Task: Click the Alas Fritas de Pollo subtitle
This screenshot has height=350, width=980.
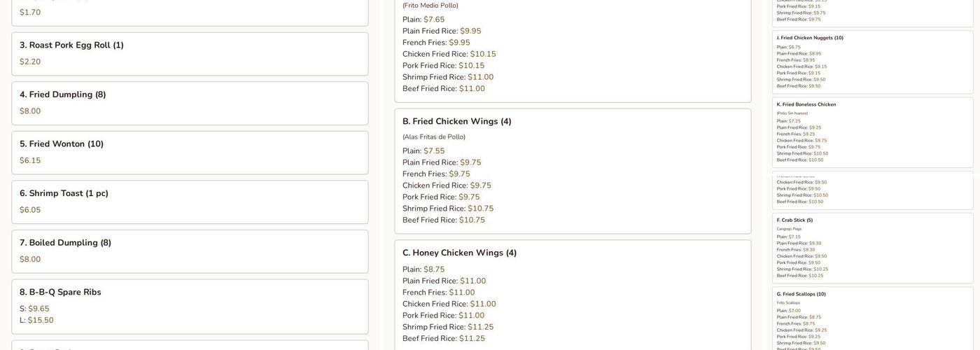Action: (x=433, y=137)
